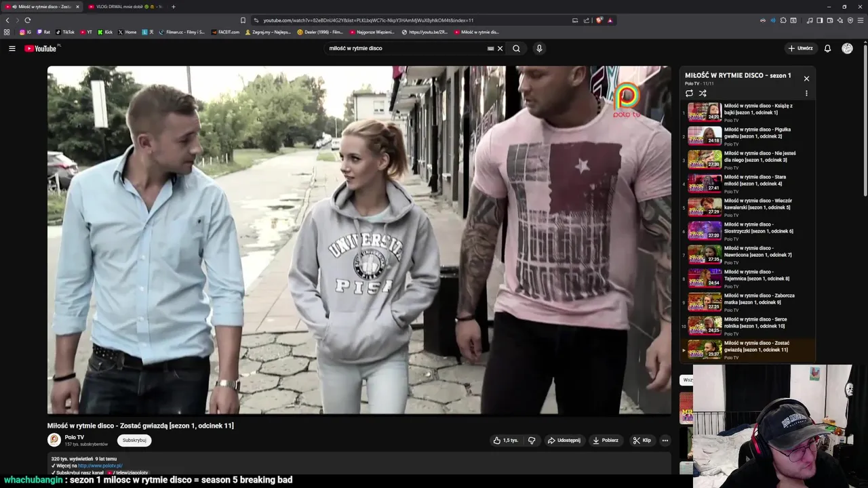Start voice search with the microphone
Screen dimensions: 868x488
[x=539, y=48]
